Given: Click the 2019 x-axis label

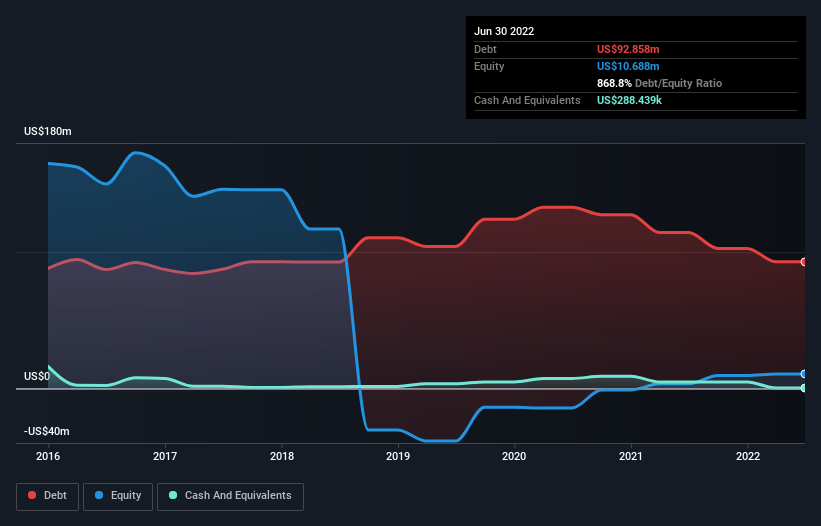Looking at the screenshot, I should point(398,456).
